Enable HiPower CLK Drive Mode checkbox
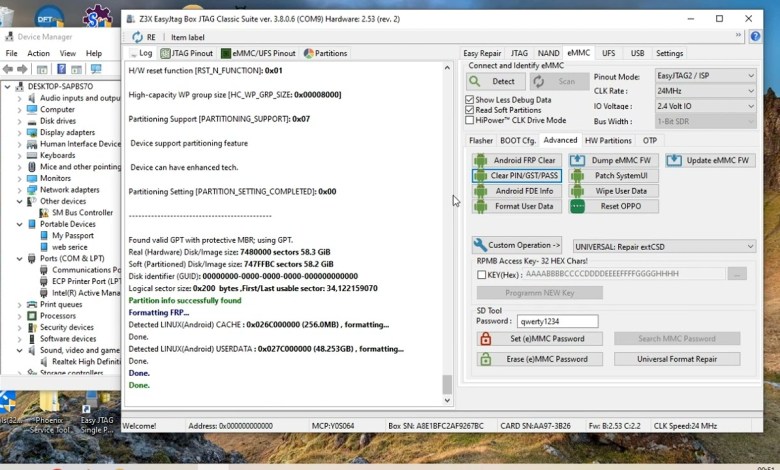 469,120
